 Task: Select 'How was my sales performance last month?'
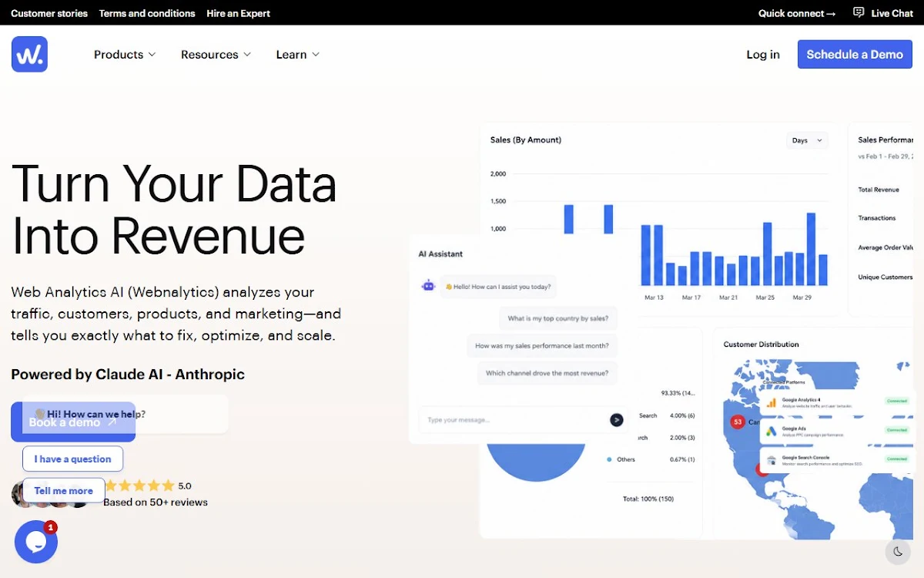[x=542, y=346]
